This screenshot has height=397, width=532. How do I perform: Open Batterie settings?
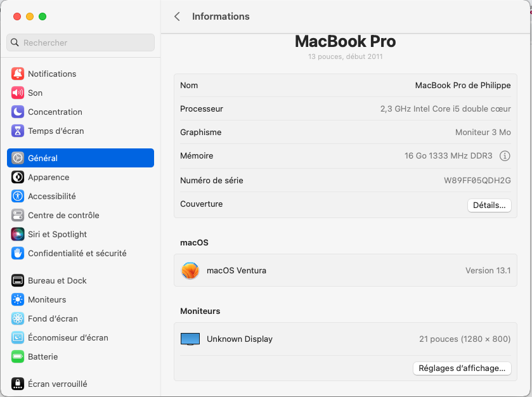pos(81,356)
